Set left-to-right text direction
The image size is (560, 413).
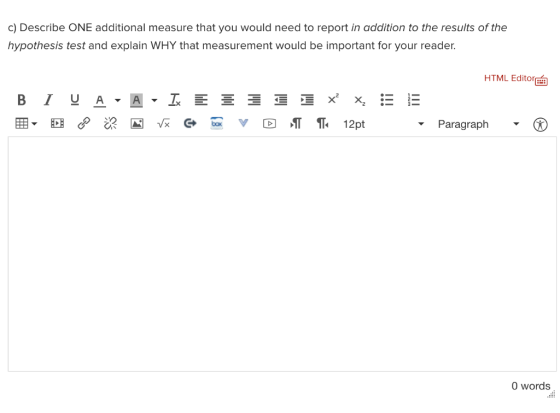pos(296,124)
